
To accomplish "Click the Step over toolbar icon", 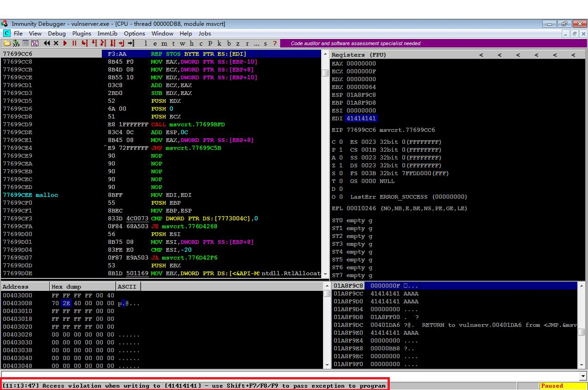I will [x=94, y=43].
